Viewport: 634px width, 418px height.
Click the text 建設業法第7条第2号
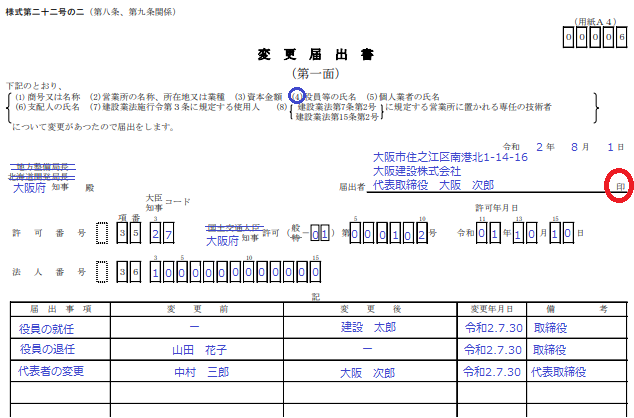point(336,108)
